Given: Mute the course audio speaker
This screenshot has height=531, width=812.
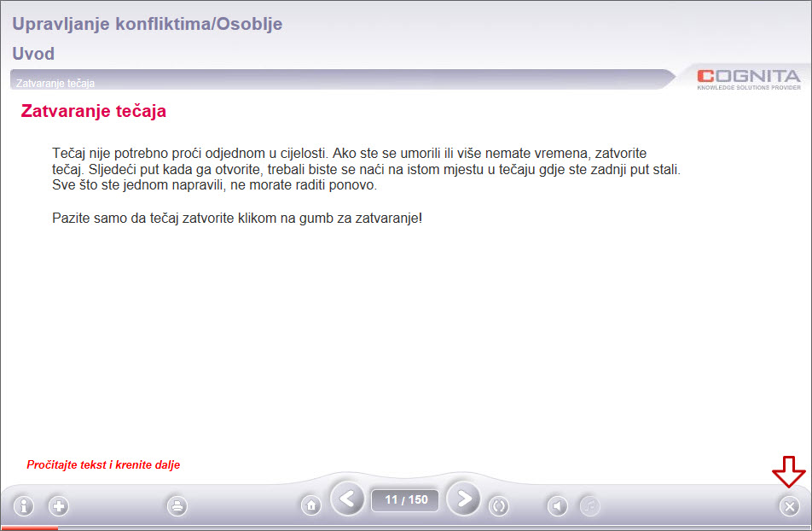Looking at the screenshot, I should pyautogui.click(x=557, y=506).
